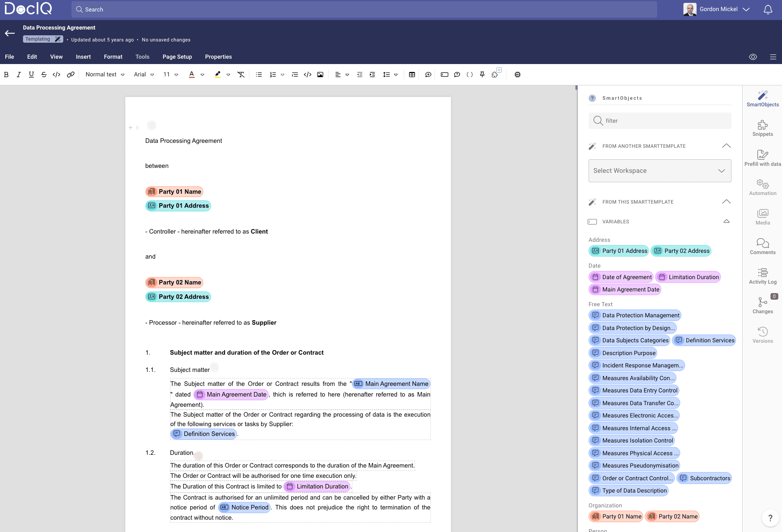Open the Select Workspace dropdown
782x532 pixels.
coord(660,171)
